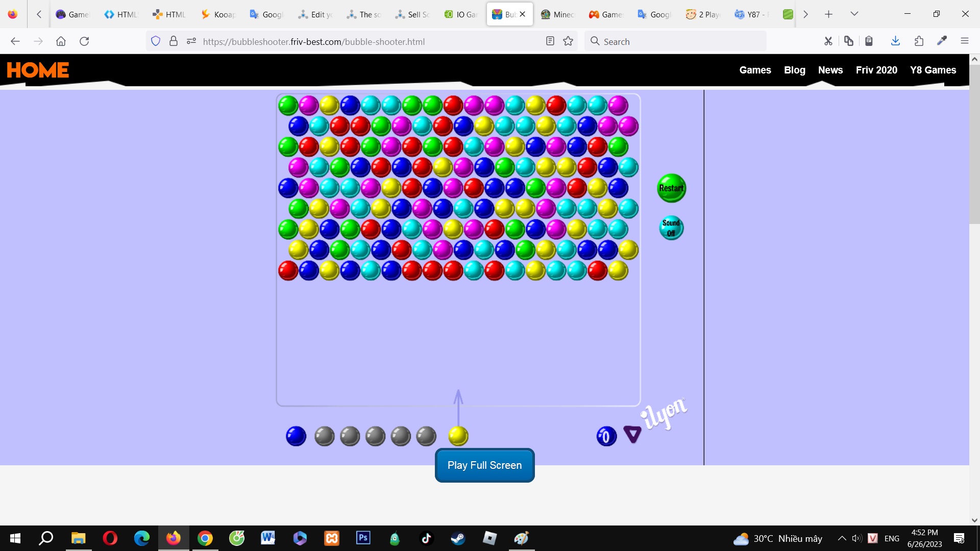
Task: Open the ENG language selector
Action: point(891,538)
